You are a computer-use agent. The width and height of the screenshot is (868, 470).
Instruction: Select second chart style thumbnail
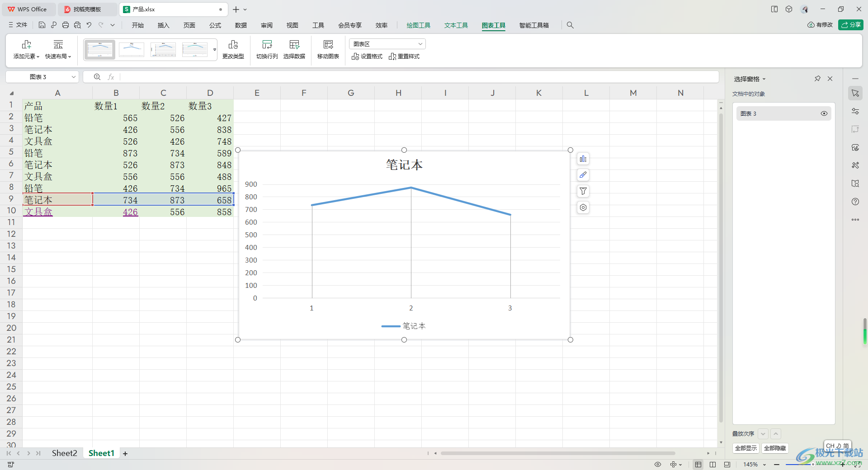pyautogui.click(x=132, y=50)
